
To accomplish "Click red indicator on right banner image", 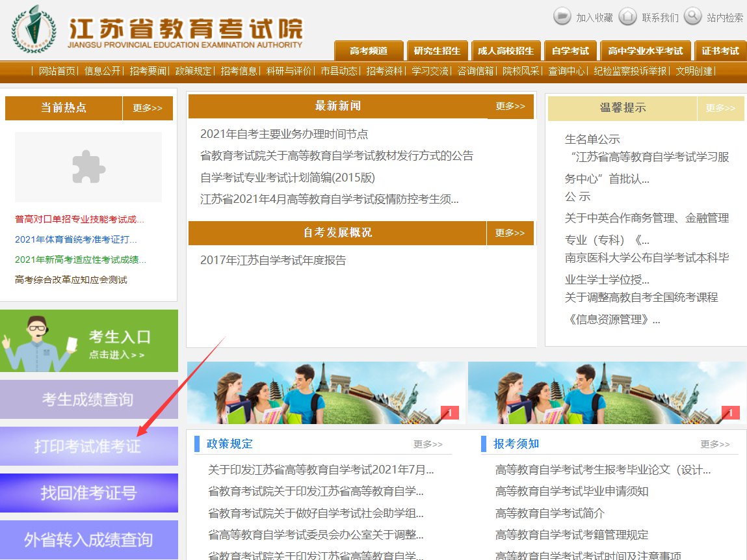I will click(730, 412).
